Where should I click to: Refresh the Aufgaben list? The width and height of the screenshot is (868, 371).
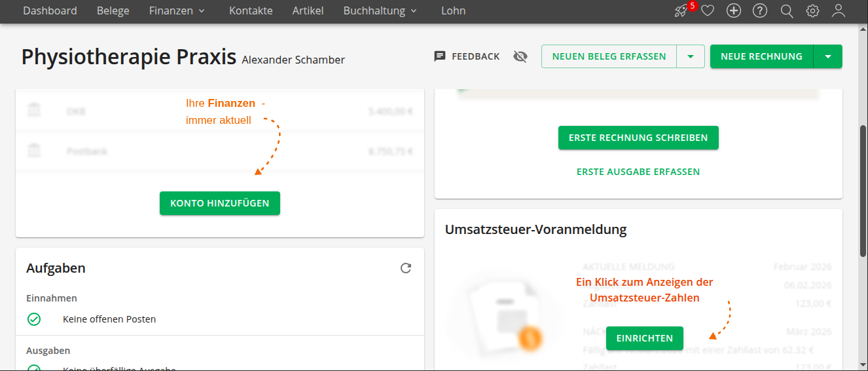point(406,267)
